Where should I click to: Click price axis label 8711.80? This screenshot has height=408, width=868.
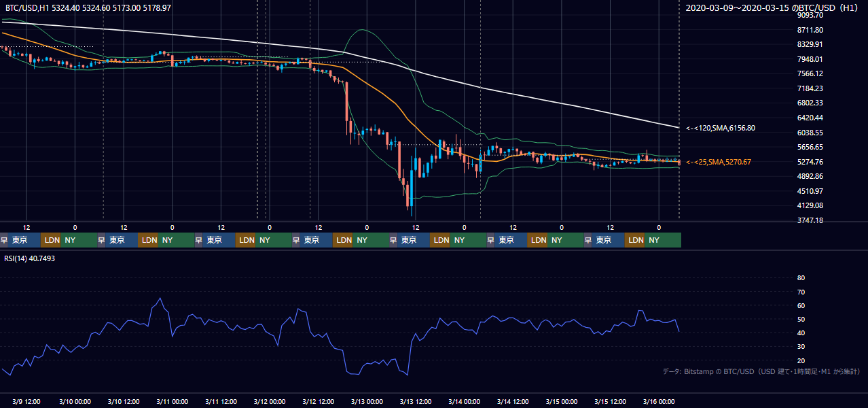tap(810, 30)
